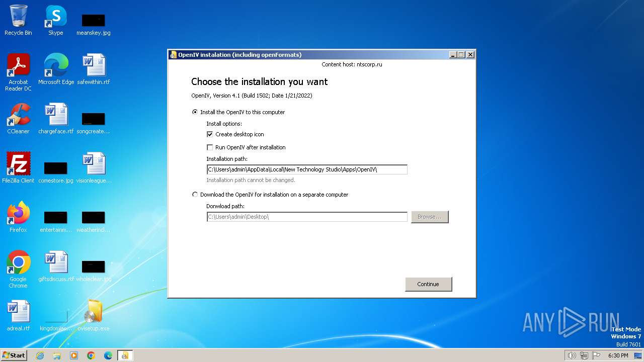Viewport: 644px width, 362px height.
Task: Click the taskbar clock 6:30 PM
Action: pos(618,355)
